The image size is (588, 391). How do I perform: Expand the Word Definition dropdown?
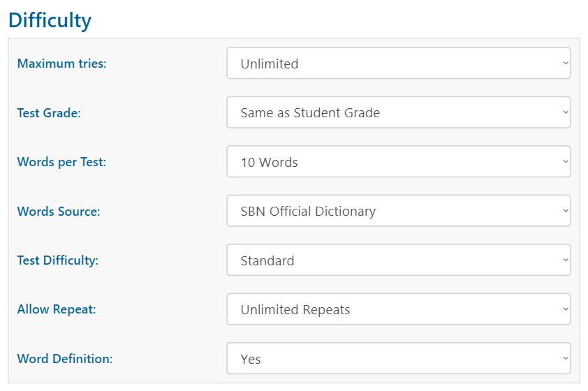(x=398, y=359)
